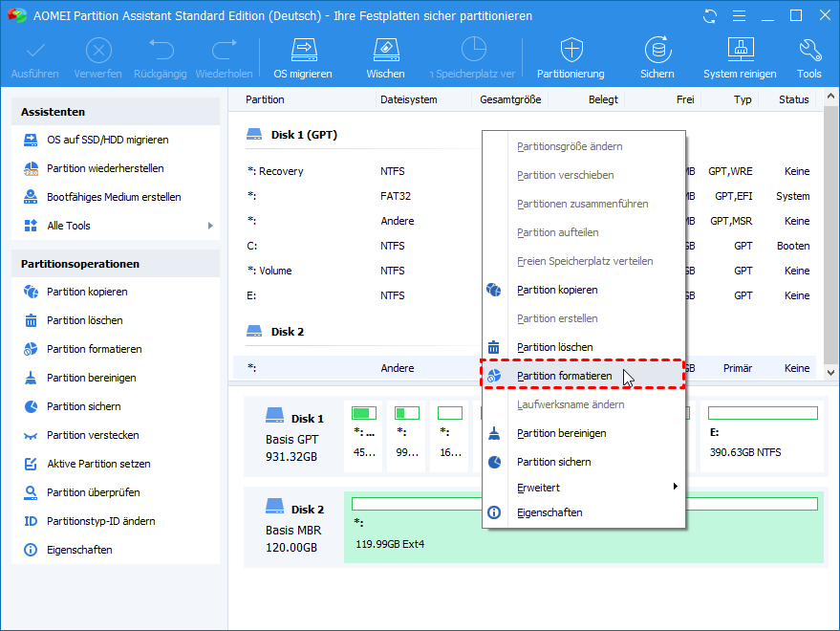Open System reinigen from toolbar
This screenshot has width=840, height=631.
[x=740, y=58]
